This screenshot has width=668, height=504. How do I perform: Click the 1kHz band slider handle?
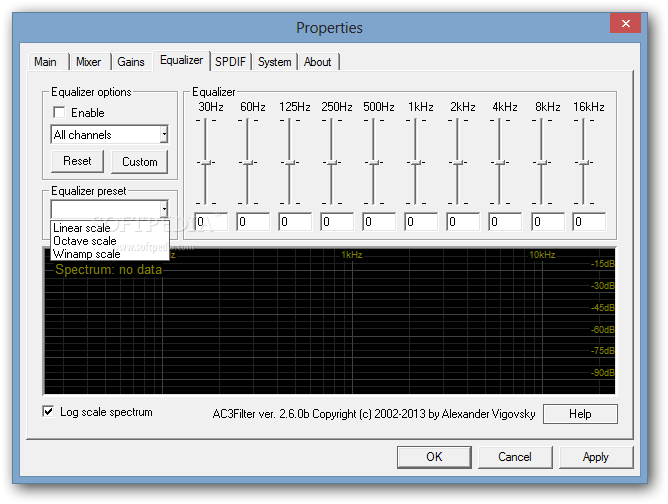415,162
